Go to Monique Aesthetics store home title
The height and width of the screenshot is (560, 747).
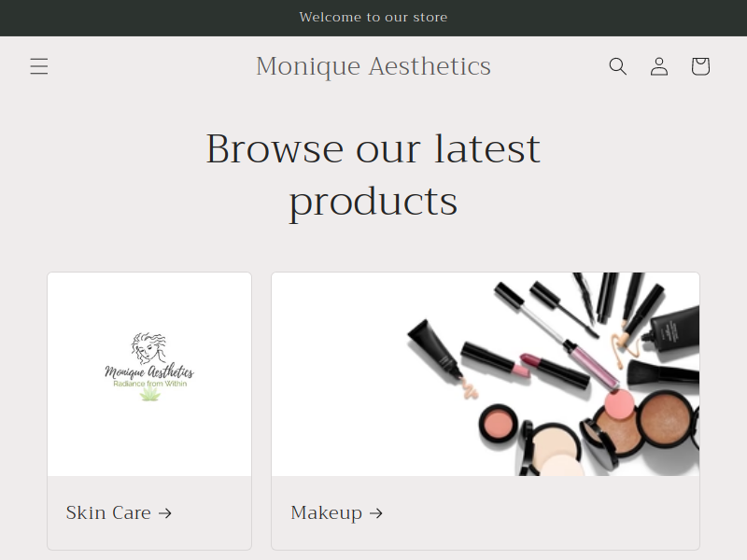(373, 66)
